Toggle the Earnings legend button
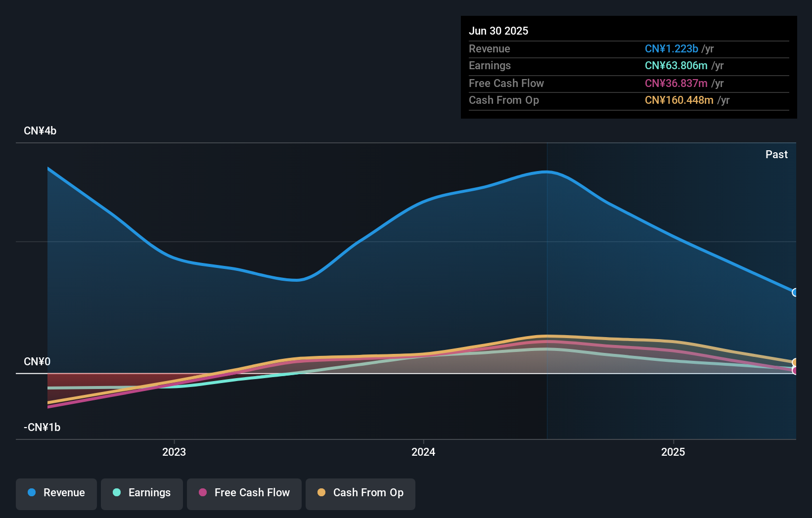Viewport: 812px width, 518px height. pos(142,494)
